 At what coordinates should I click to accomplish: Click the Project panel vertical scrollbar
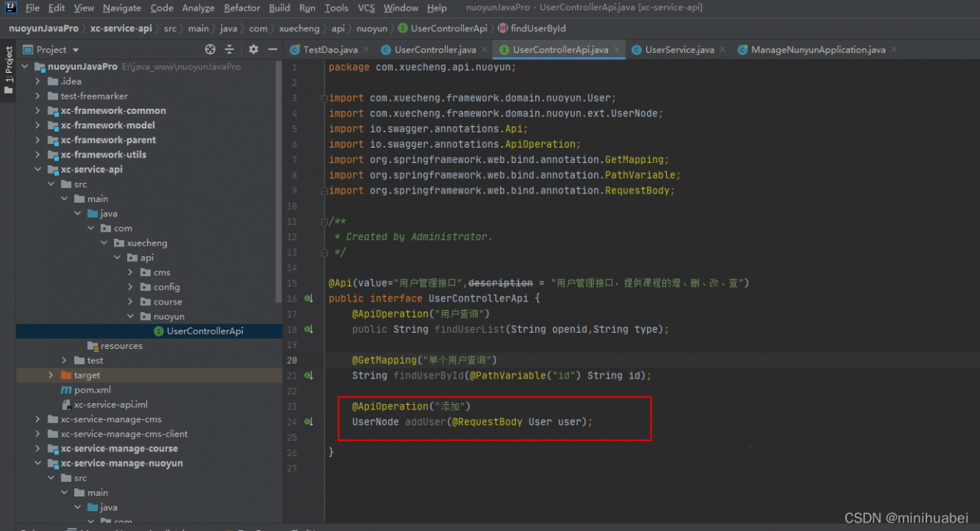pyautogui.click(x=279, y=182)
